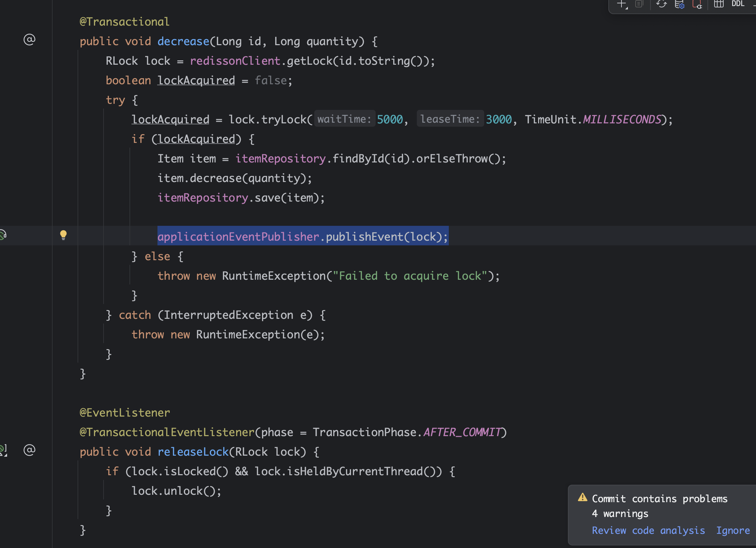Click the refresh icon in floating toolbar
Screen dimensions: 756x548
point(661,4)
